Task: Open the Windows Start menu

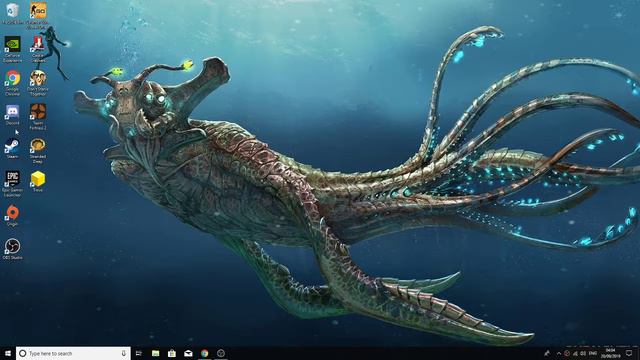Action: tap(8, 353)
